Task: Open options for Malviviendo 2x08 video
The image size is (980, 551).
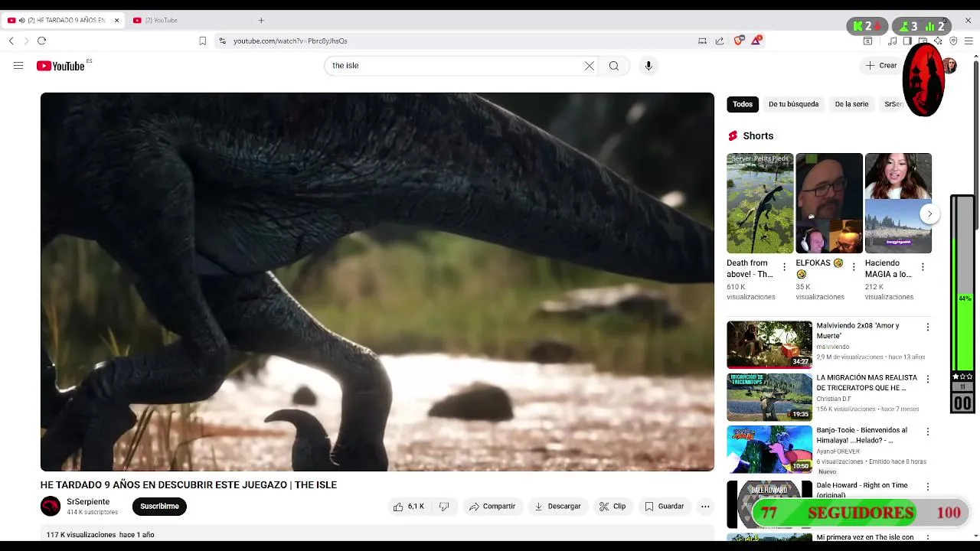Action: [928, 328]
